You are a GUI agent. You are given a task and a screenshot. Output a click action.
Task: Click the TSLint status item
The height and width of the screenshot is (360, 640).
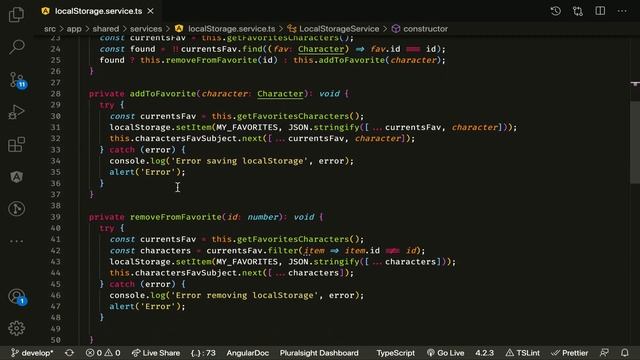522,353
